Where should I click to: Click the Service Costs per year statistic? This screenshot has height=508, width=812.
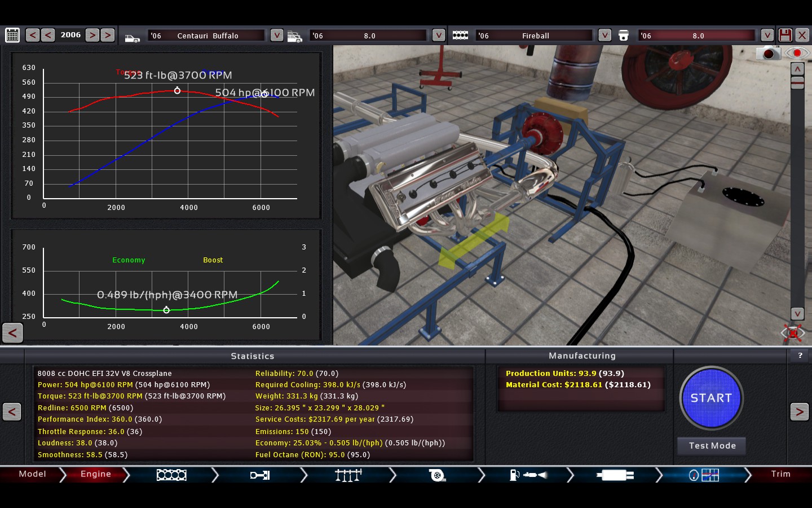(x=334, y=419)
